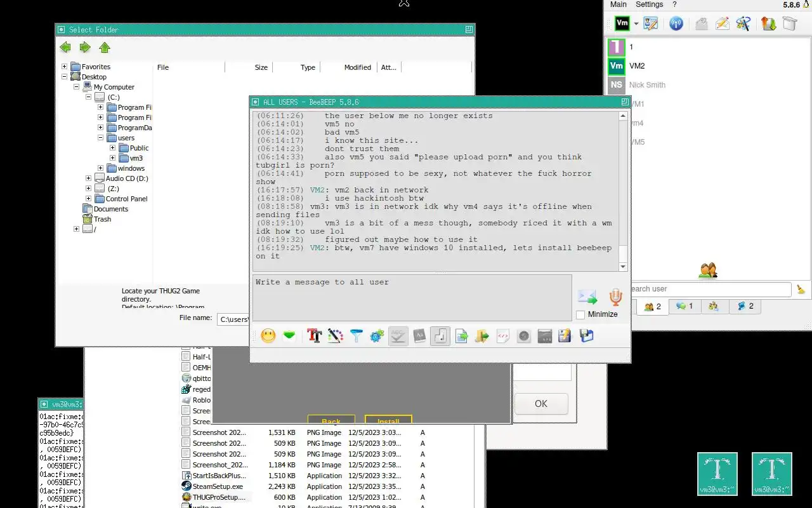
Task: Open chat settings with the blue gears icon
Action: point(377,336)
